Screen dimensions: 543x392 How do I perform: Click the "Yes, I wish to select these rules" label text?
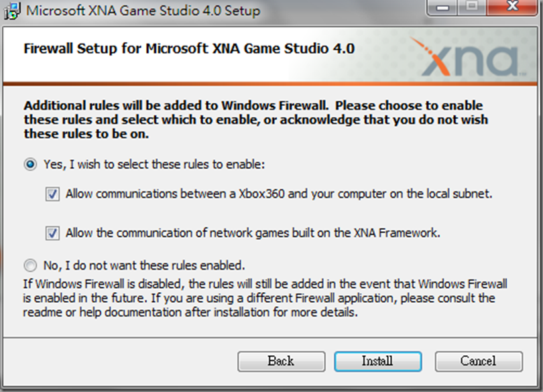[x=155, y=164]
